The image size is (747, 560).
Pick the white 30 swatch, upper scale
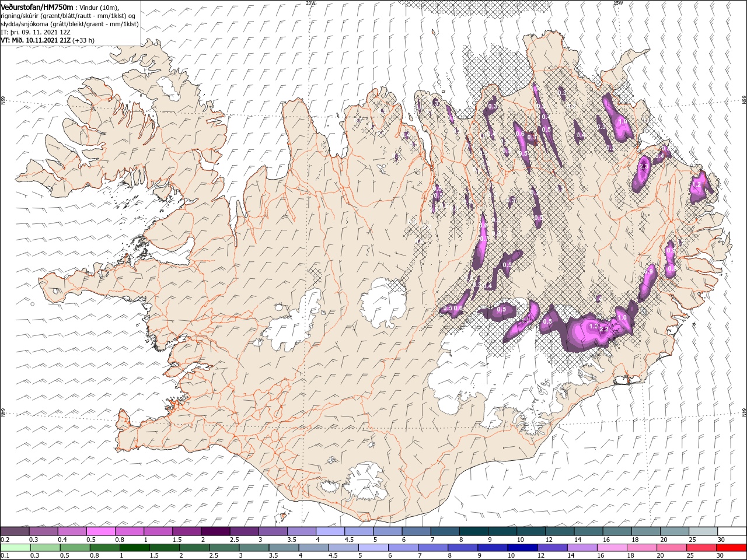coord(732,531)
